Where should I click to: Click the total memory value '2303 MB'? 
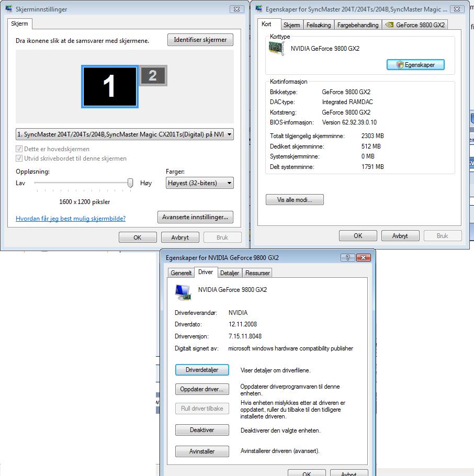[373, 136]
